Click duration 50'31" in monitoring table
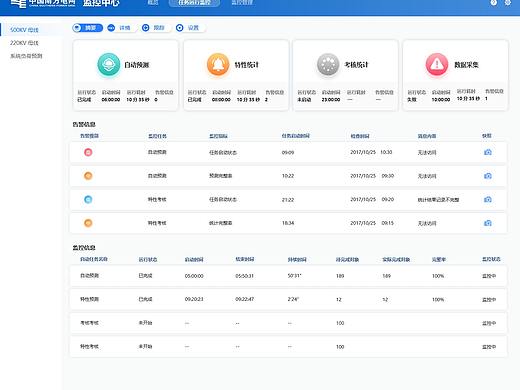This screenshot has height=390, width=520. point(294,276)
